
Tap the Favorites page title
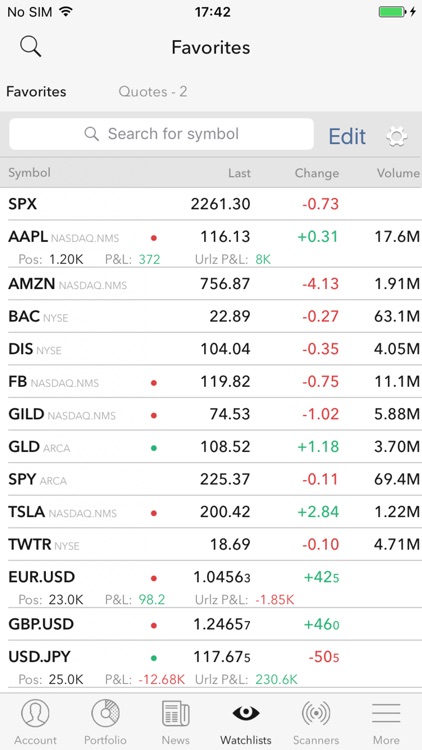point(211,48)
